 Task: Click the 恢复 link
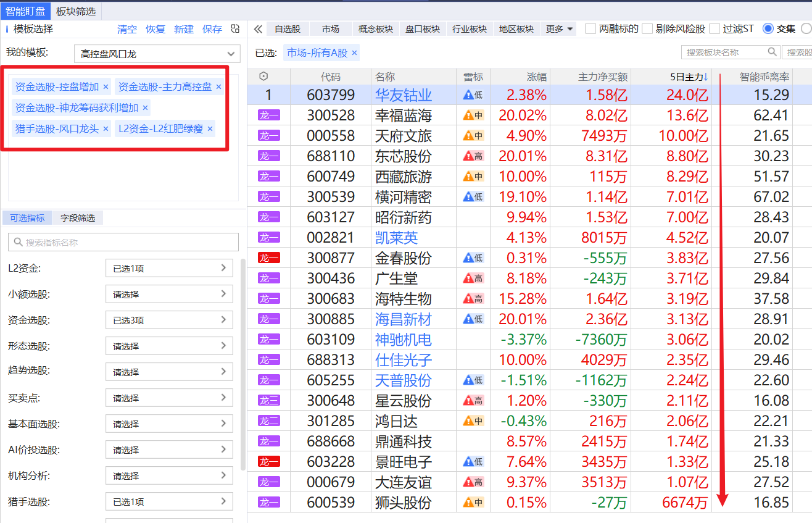click(155, 29)
